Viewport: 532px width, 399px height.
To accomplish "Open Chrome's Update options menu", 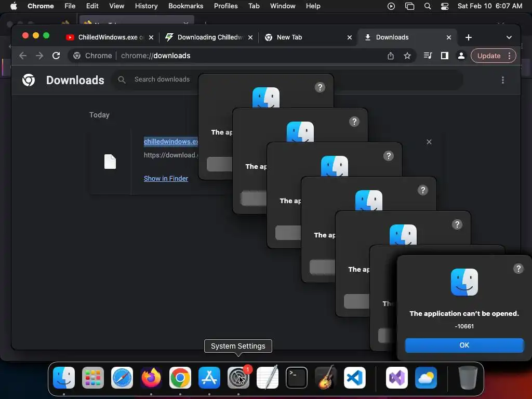I will pos(510,56).
